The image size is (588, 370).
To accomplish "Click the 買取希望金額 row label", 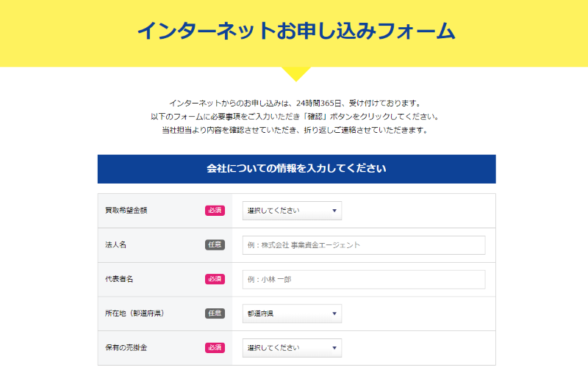I will coord(126,211).
